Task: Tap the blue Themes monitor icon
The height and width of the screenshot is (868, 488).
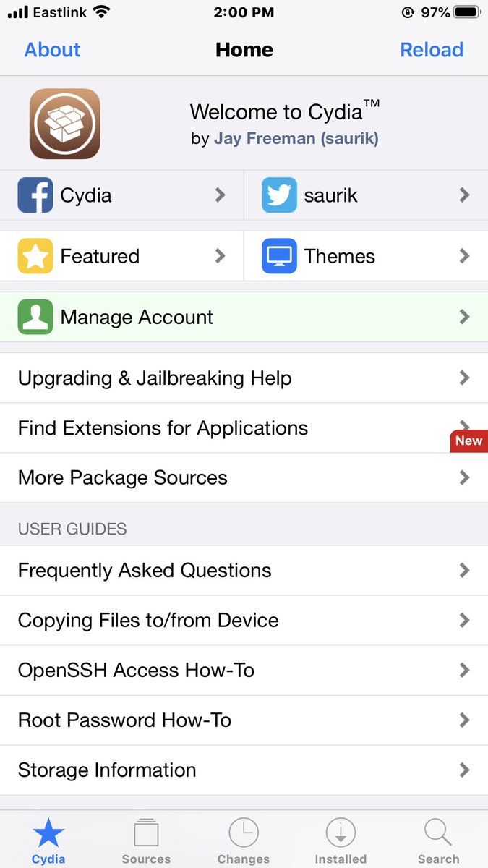Action: [x=279, y=256]
